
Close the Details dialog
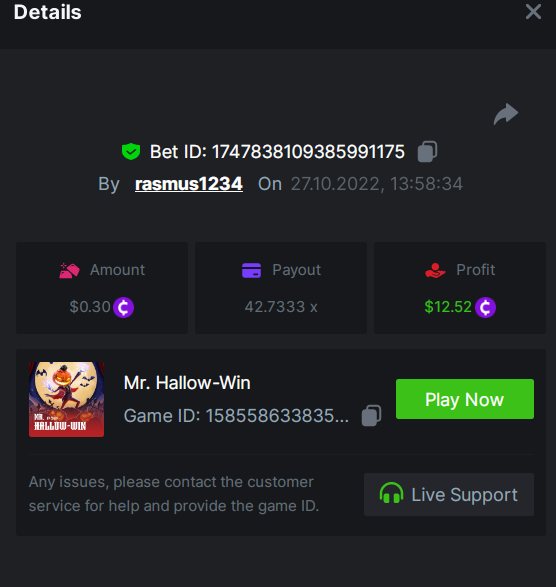click(533, 11)
